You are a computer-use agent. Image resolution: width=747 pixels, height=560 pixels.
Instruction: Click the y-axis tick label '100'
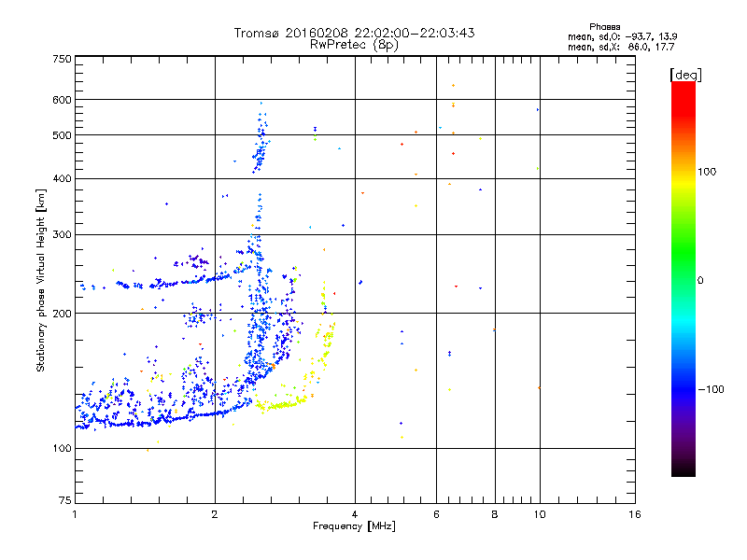pyautogui.click(x=63, y=449)
